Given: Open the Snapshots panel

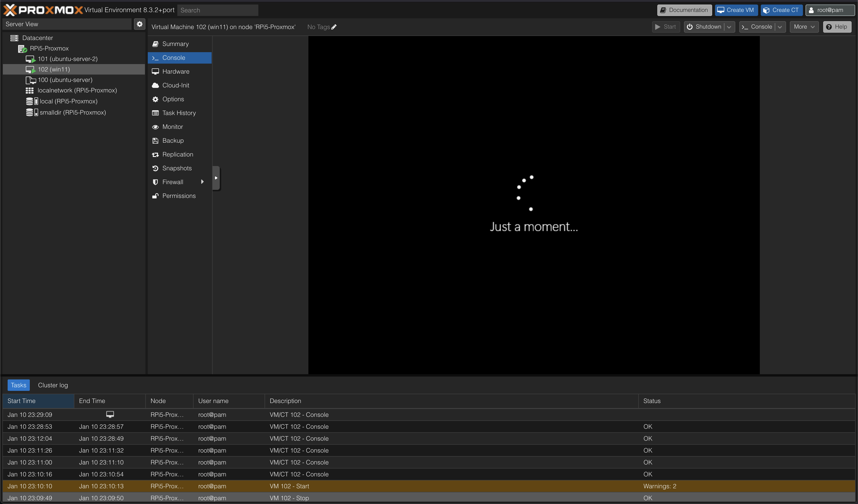Looking at the screenshot, I should click(x=177, y=167).
